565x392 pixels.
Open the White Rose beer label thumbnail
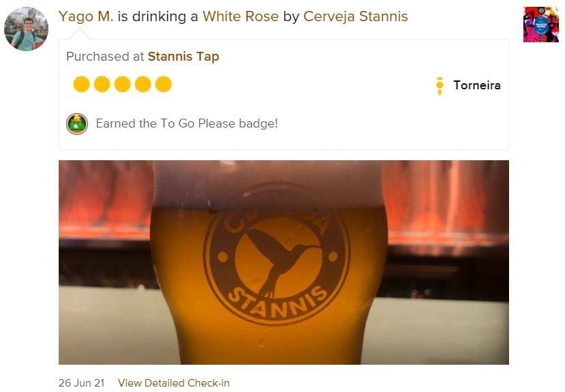541,25
